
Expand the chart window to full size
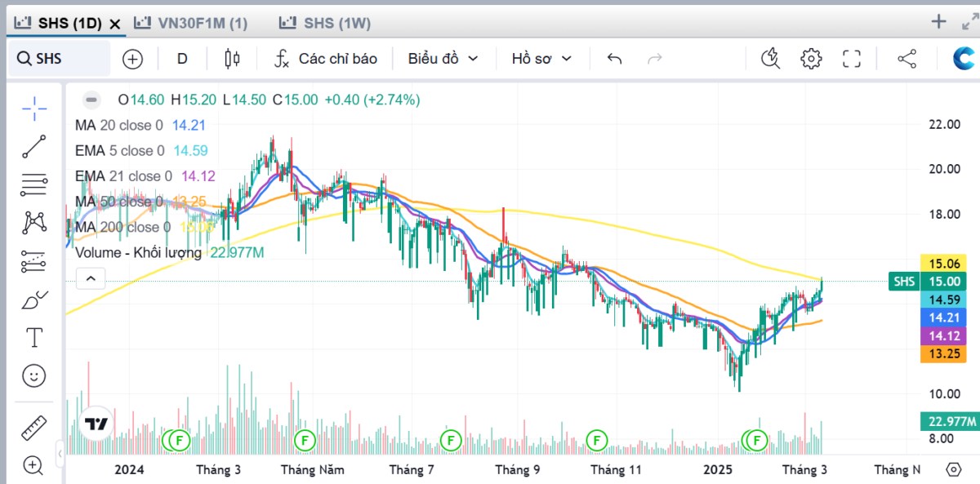click(970, 22)
